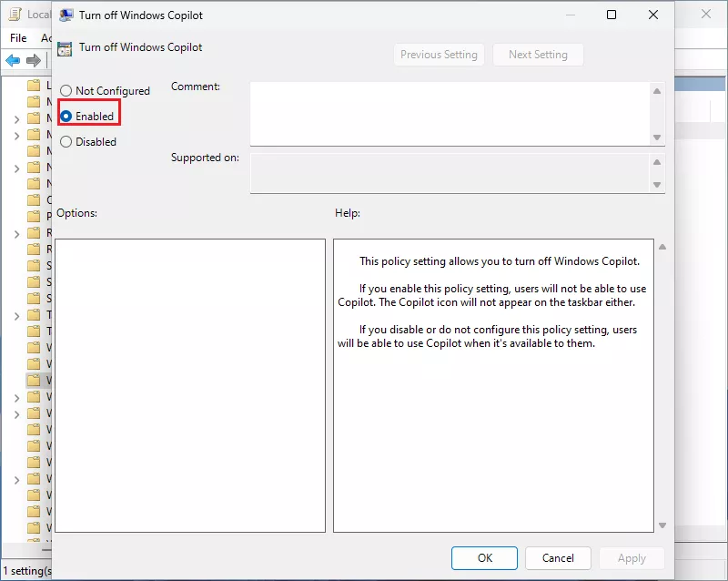Click the Supported on scroll up arrow
The width and height of the screenshot is (728, 581).
(x=657, y=162)
